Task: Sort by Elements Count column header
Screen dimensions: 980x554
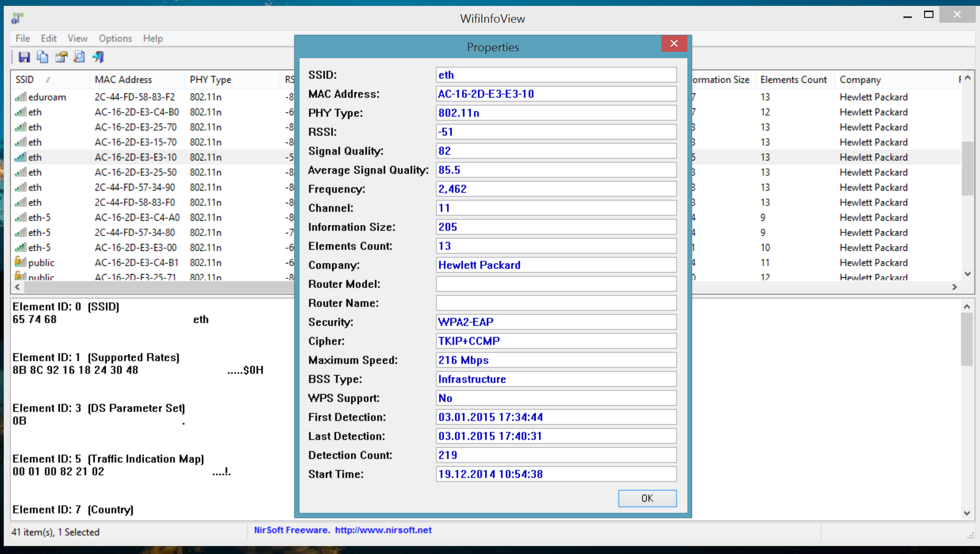Action: [795, 80]
